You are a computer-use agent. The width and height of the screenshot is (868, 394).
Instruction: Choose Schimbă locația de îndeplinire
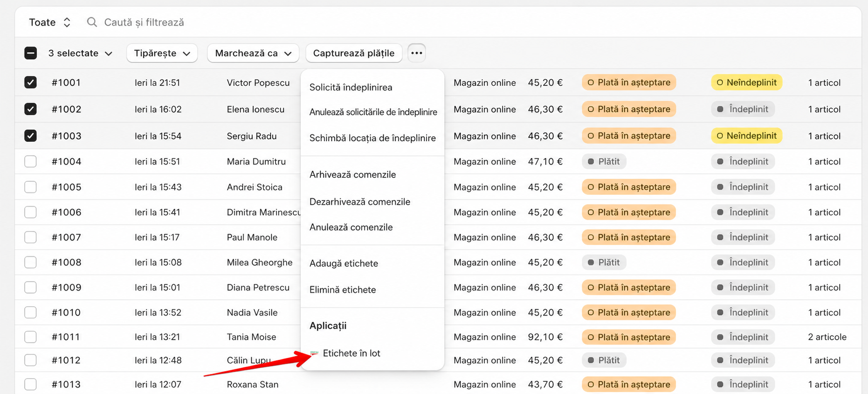click(x=372, y=138)
